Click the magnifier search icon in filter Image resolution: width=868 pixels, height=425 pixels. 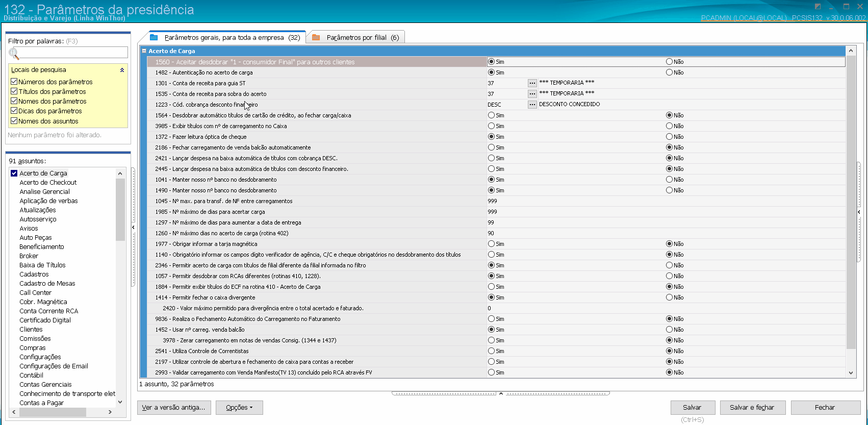[x=14, y=53]
